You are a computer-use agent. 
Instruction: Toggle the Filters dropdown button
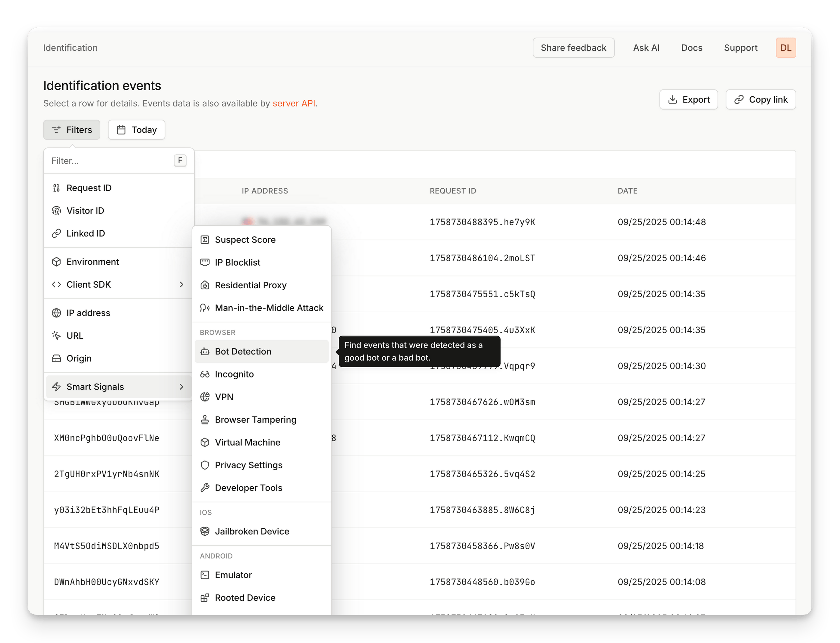(x=72, y=130)
